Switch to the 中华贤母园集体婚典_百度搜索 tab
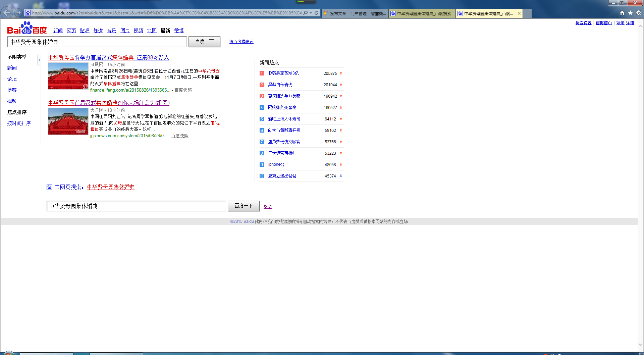 pyautogui.click(x=422, y=13)
